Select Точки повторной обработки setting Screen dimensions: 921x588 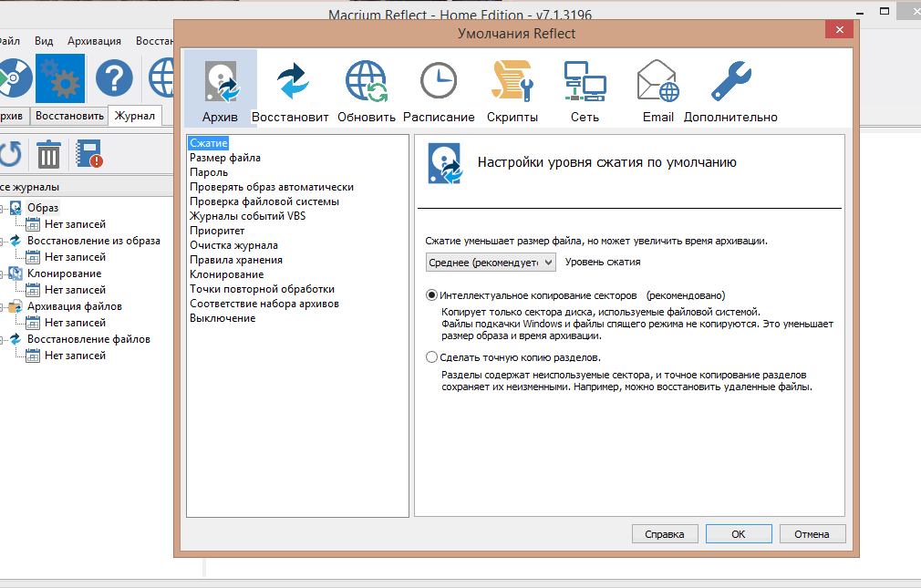click(262, 289)
